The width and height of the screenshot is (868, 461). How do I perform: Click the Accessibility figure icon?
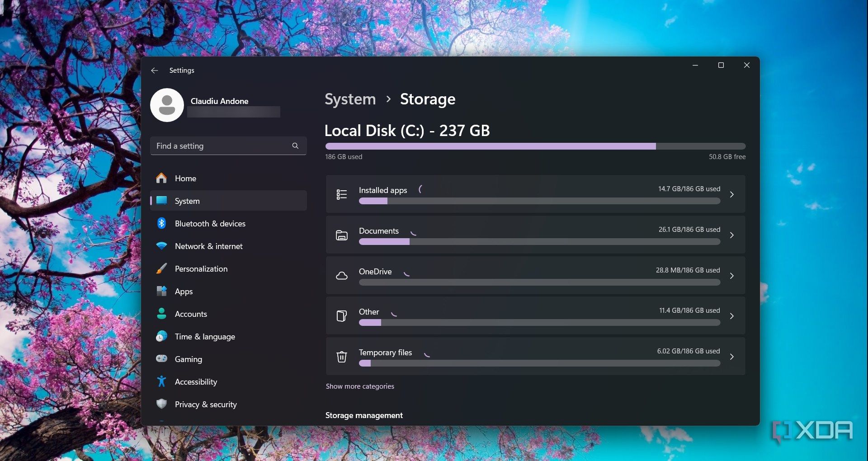tap(161, 381)
